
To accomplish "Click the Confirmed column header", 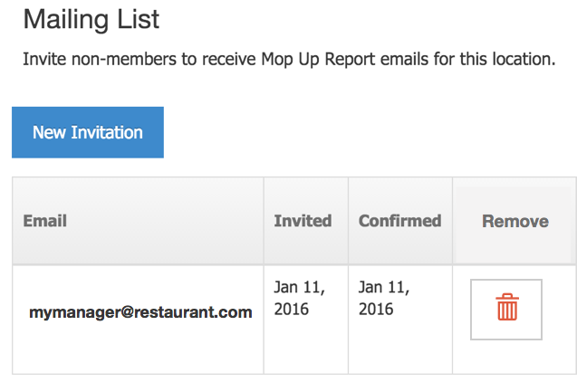I will click(x=400, y=221).
